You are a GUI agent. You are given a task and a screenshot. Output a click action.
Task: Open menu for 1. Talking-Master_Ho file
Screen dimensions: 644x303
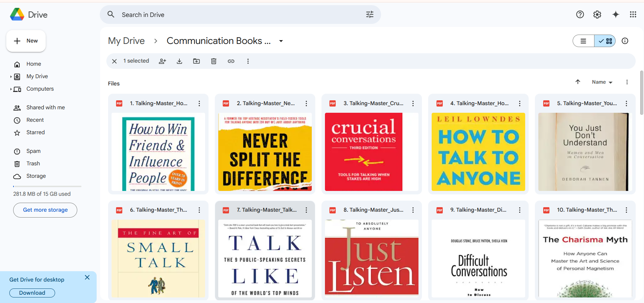pos(199,103)
